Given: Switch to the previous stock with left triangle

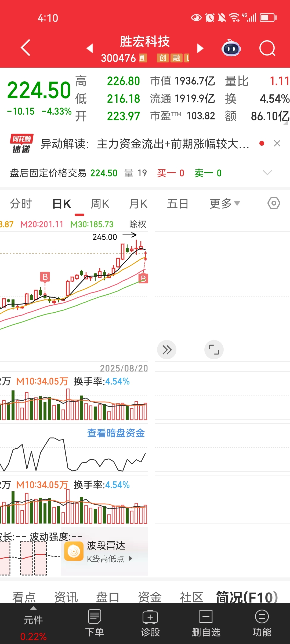Looking at the screenshot, I should [x=90, y=48].
